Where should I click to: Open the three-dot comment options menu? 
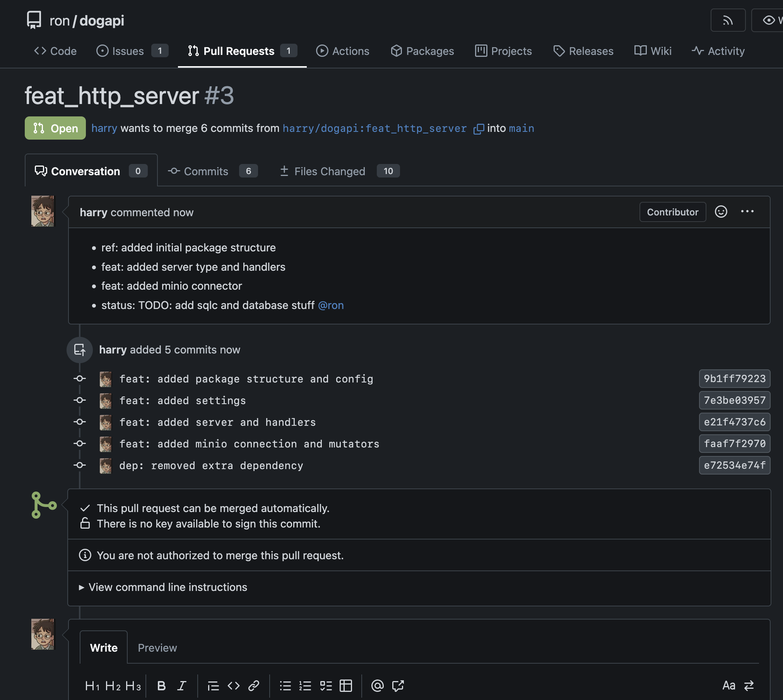point(747,212)
